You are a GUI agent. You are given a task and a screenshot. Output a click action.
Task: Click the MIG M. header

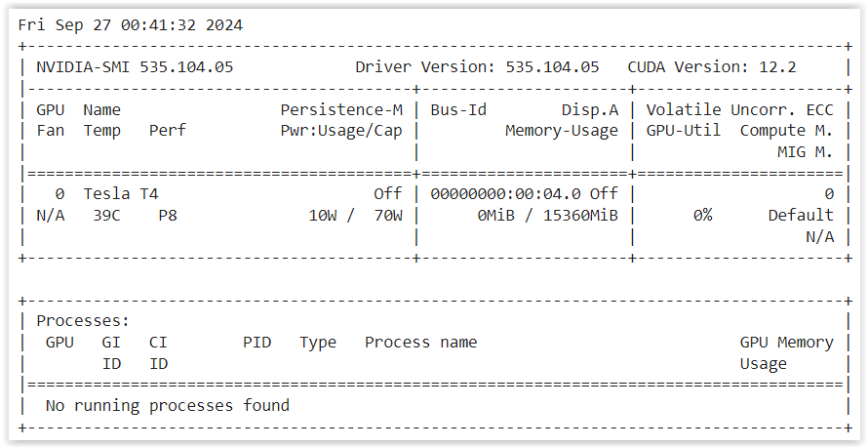(x=806, y=152)
